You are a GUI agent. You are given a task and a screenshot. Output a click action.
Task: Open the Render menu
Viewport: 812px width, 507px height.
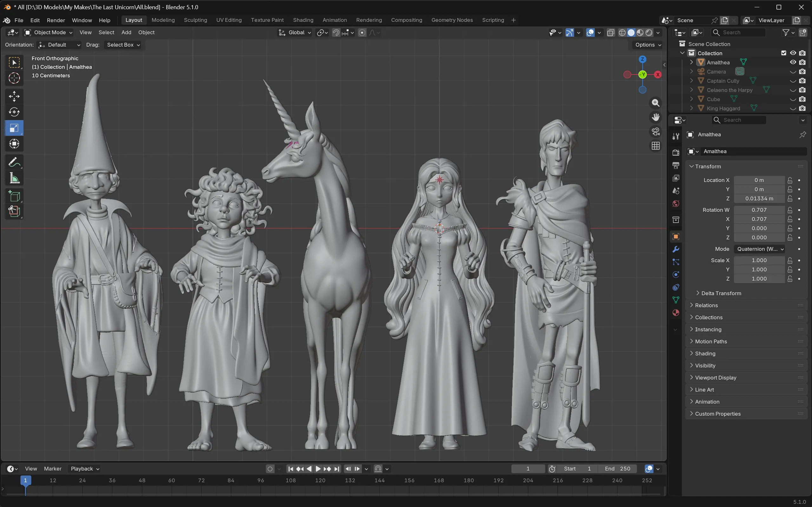point(56,20)
